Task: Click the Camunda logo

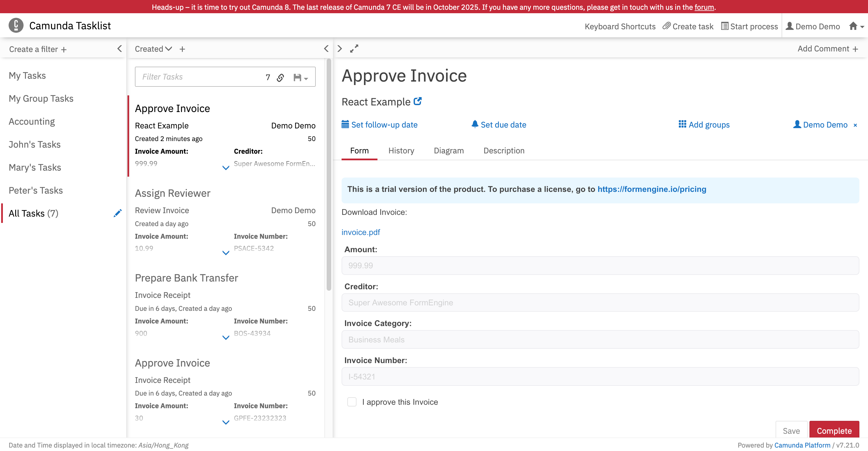Action: (15, 25)
